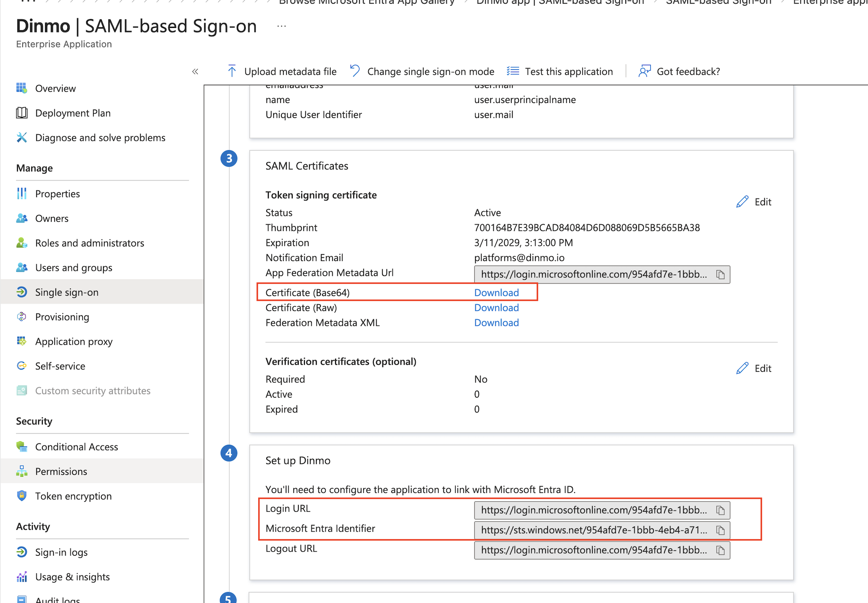Copy the Microsoft Entra Identifier value
This screenshot has height=603, width=868.
pos(720,530)
